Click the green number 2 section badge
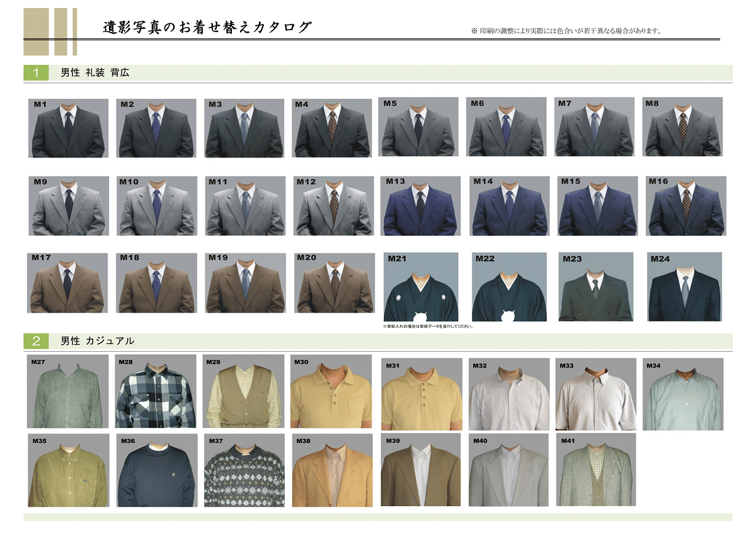This screenshot has height=535, width=756. (x=36, y=341)
